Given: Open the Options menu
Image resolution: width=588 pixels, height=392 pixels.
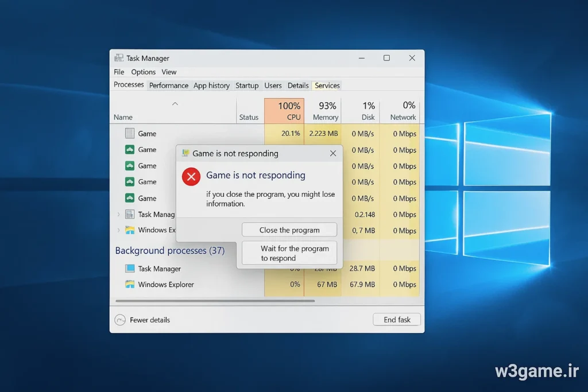Looking at the screenshot, I should coord(143,72).
